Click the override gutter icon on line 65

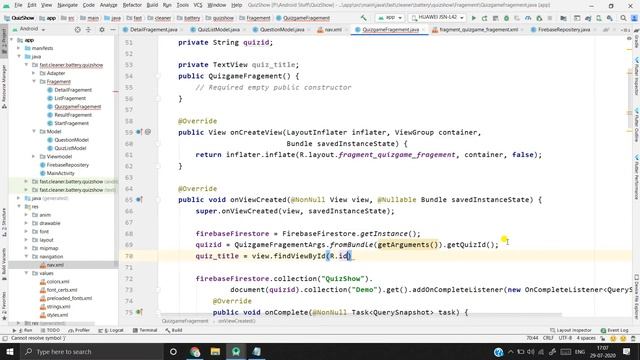pyautogui.click(x=139, y=200)
